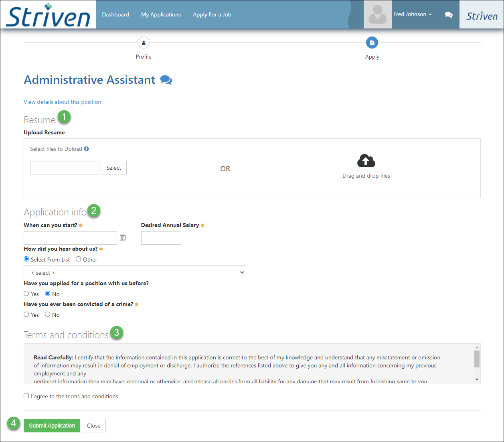Click the resume file name input field
The image size is (504, 442).
pos(65,168)
